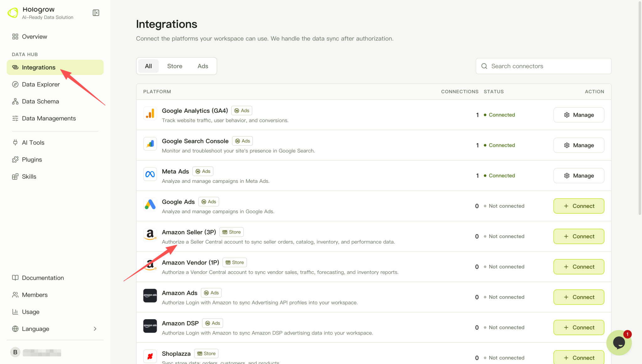This screenshot has width=642, height=364.
Task: Click the Amazon Seller (3P) logo icon
Action: (150, 235)
